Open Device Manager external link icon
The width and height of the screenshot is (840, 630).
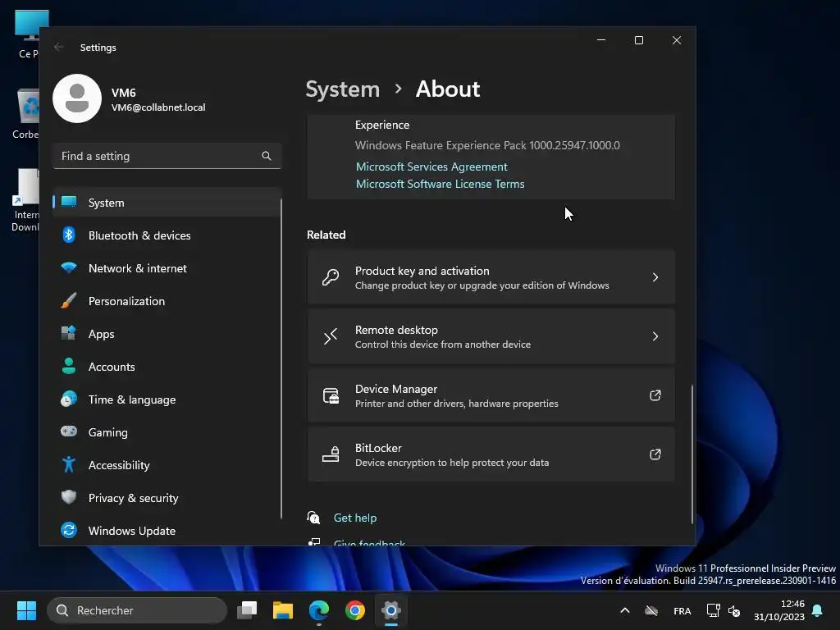(x=655, y=395)
